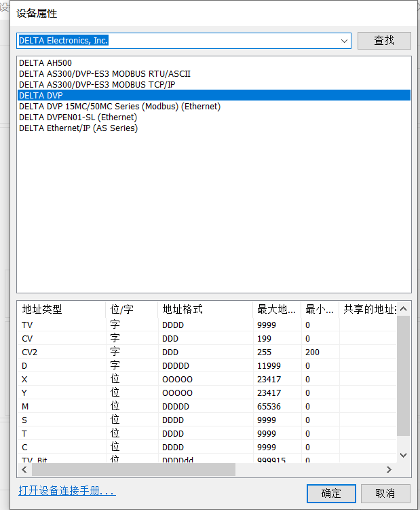
Task: Click the 地址格式 column header
Action: click(x=205, y=309)
